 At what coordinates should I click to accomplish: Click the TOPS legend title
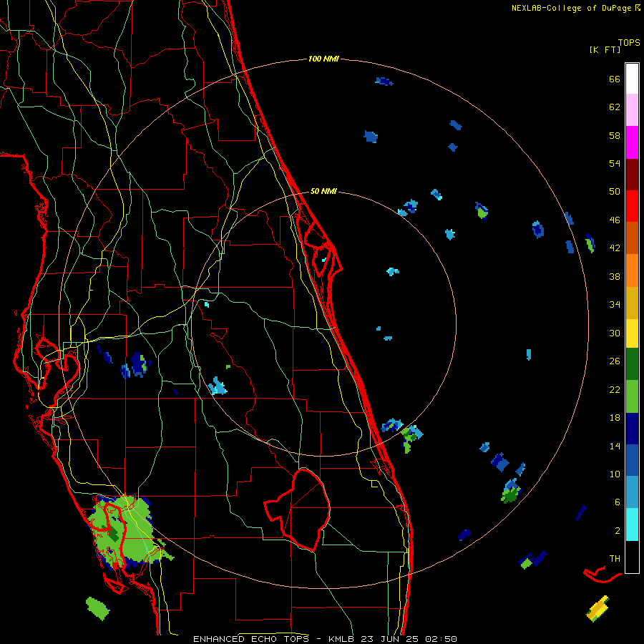629,43
